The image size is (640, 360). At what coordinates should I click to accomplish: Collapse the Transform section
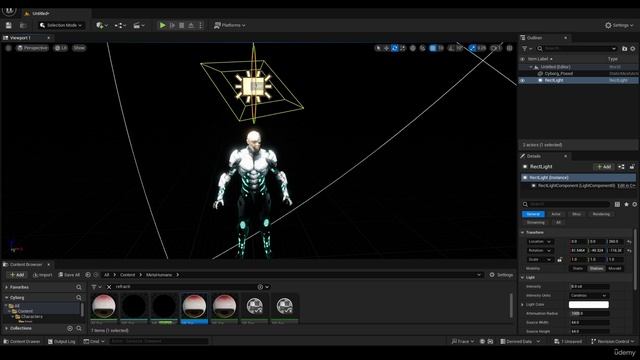523,232
